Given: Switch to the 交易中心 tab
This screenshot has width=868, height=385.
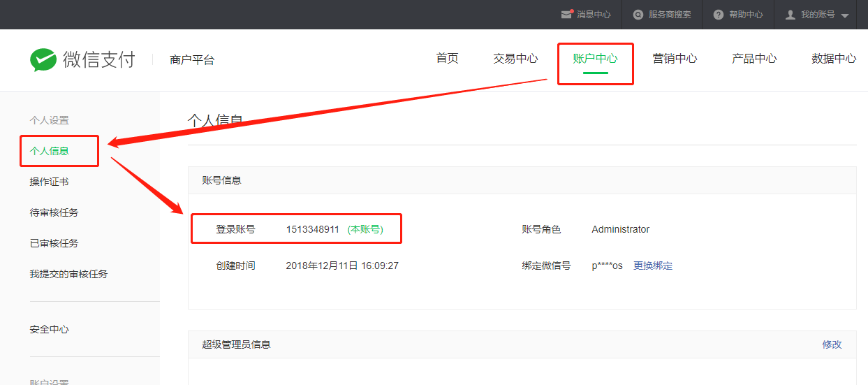Looking at the screenshot, I should (x=515, y=59).
